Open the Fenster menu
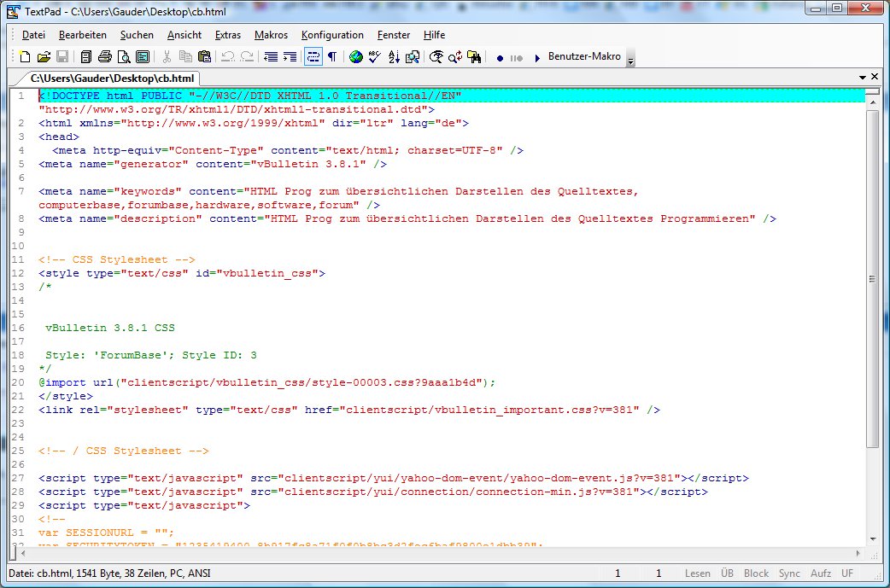 [x=394, y=35]
